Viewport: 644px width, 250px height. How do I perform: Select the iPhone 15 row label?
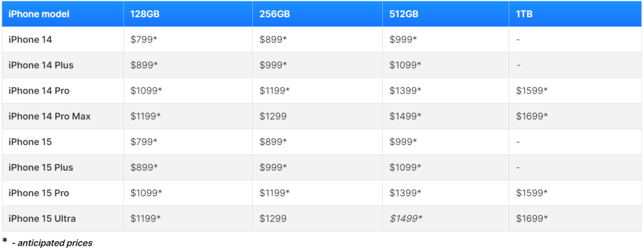tap(30, 142)
